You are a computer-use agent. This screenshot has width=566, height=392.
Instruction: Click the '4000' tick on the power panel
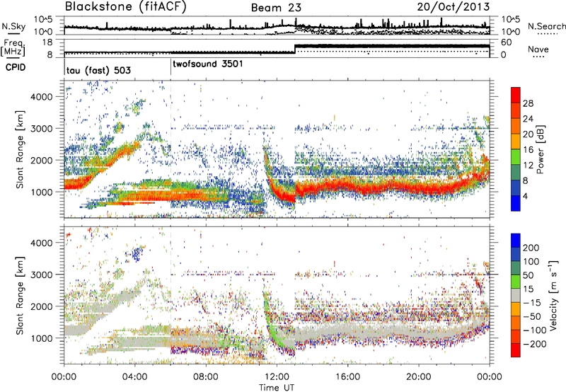pos(41,97)
